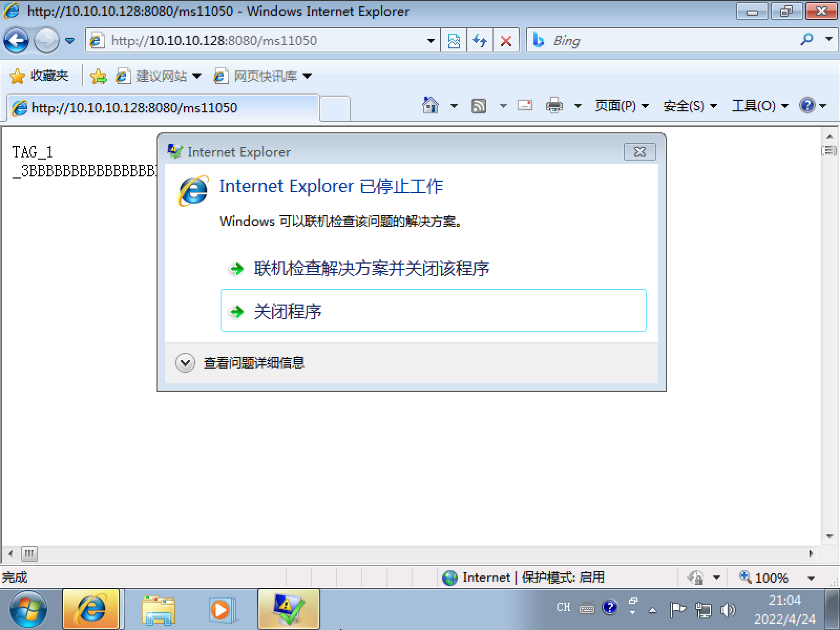Click the vertical scrollbar down arrow
The image size is (840, 630).
[x=830, y=536]
